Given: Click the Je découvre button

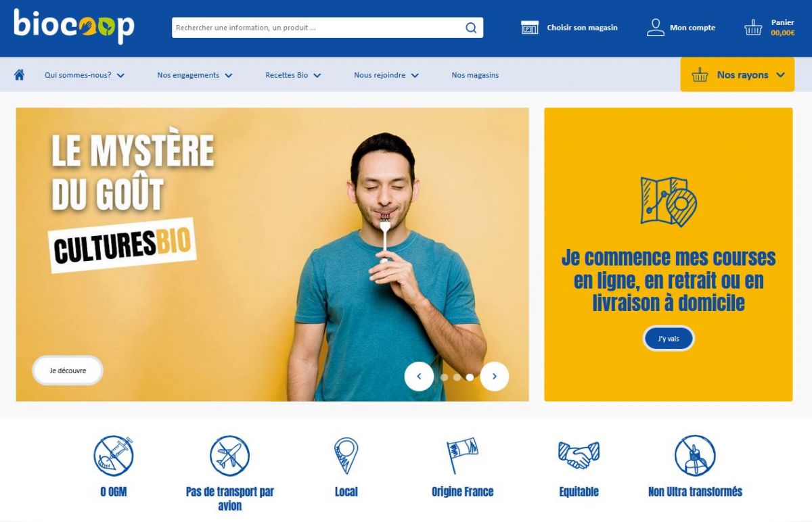Looking at the screenshot, I should pyautogui.click(x=68, y=371).
